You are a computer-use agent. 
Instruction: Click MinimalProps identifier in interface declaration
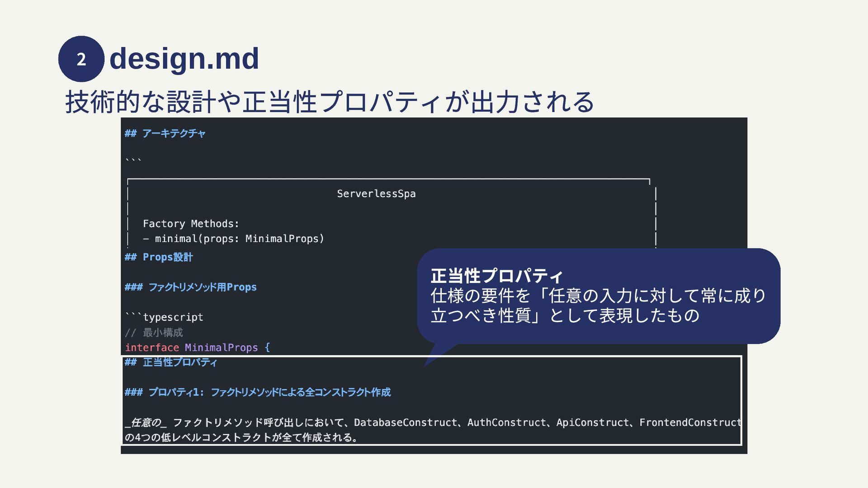221,347
